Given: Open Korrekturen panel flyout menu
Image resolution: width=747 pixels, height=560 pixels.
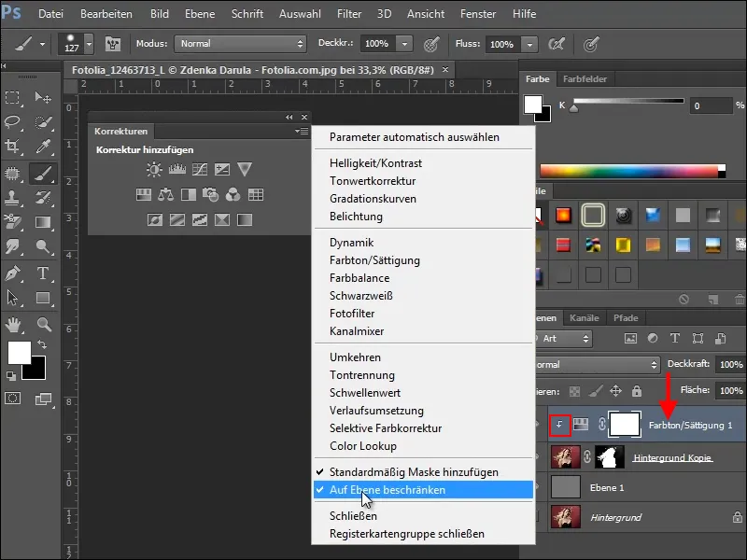Looking at the screenshot, I should (302, 131).
